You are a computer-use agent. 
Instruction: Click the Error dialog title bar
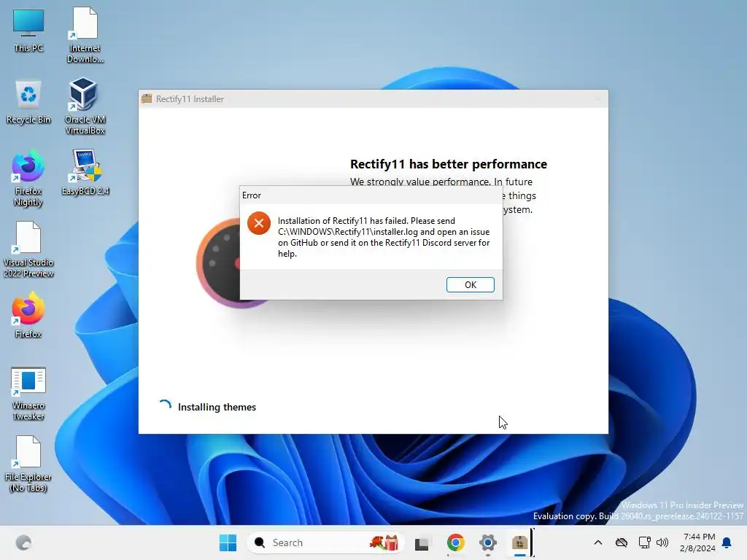point(371,195)
